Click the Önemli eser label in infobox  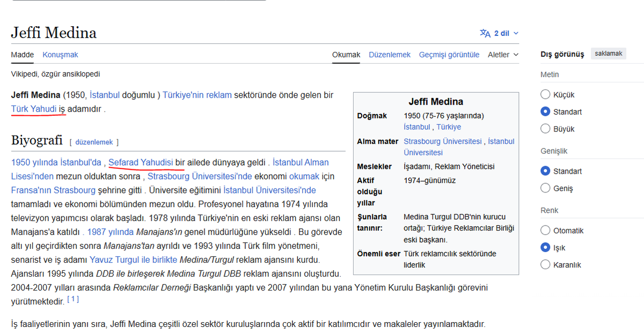[379, 254]
